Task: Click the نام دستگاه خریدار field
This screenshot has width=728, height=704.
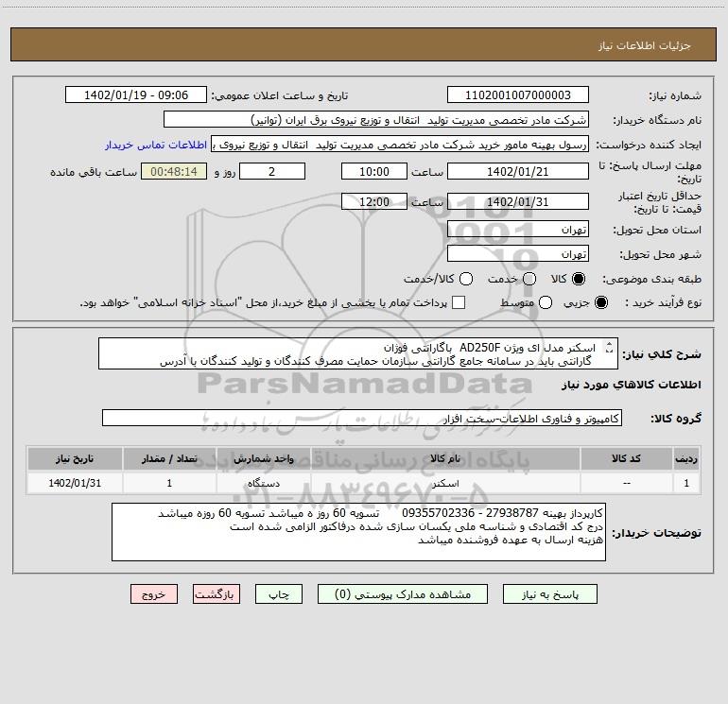Action: [x=376, y=120]
